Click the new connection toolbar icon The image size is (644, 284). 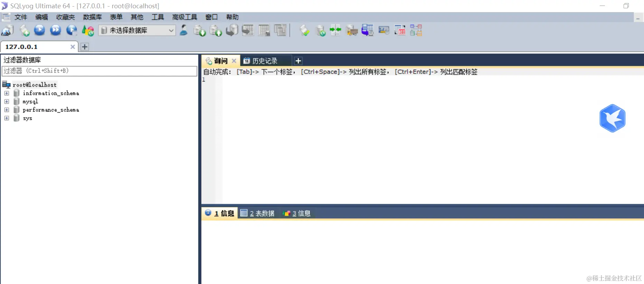pyautogui.click(x=8, y=30)
